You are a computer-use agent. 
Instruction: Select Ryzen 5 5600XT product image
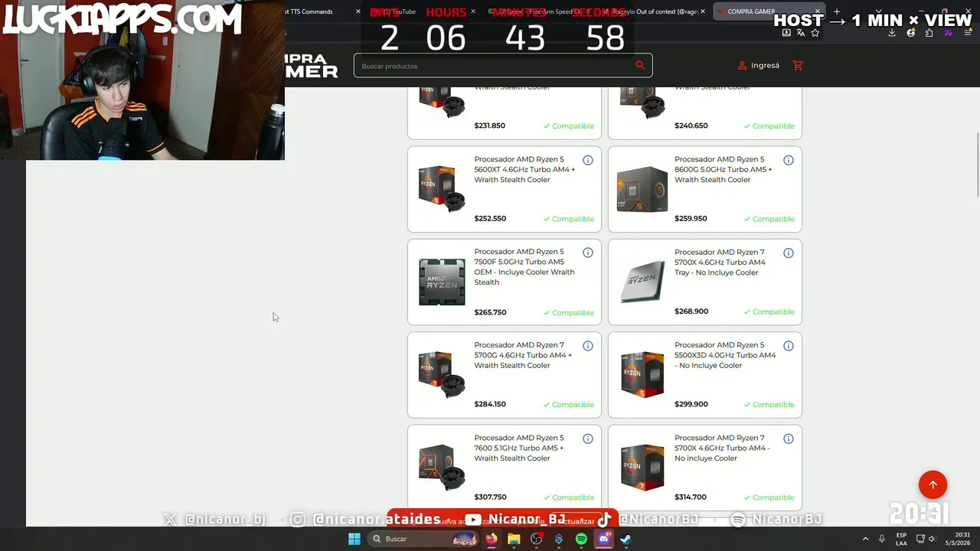click(442, 189)
